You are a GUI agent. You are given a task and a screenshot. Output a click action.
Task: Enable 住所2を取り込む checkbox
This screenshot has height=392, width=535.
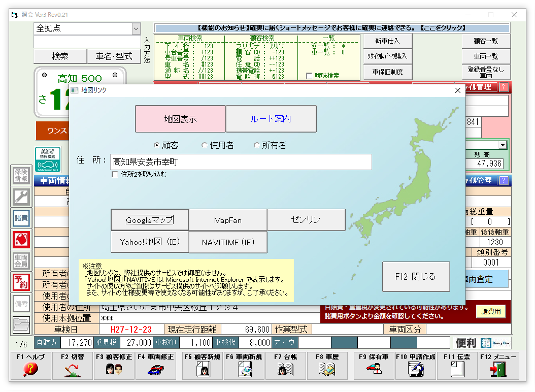[115, 175]
